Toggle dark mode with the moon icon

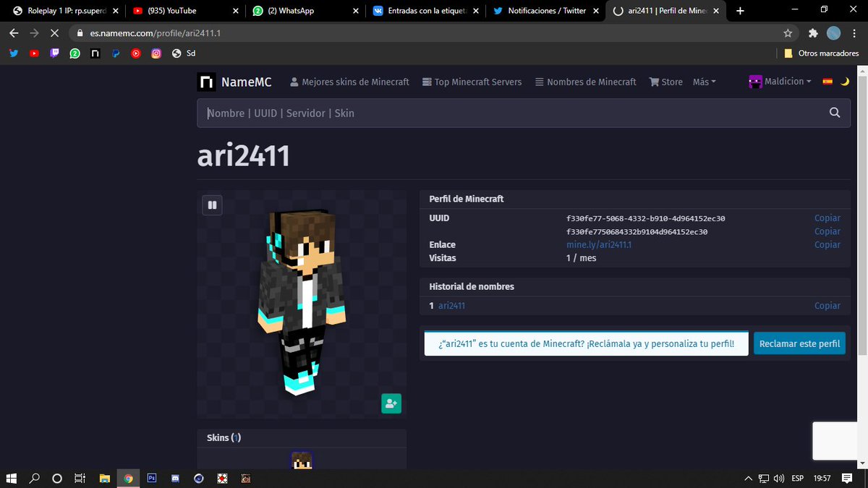coord(845,82)
